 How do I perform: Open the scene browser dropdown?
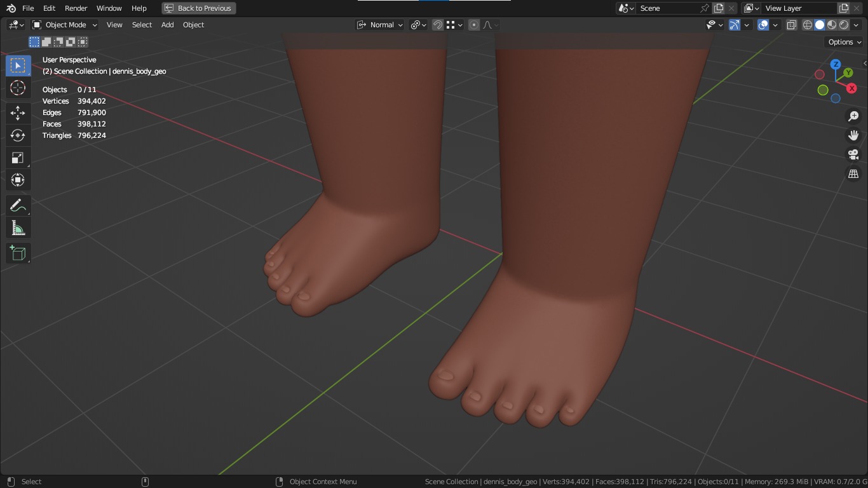[x=627, y=8]
